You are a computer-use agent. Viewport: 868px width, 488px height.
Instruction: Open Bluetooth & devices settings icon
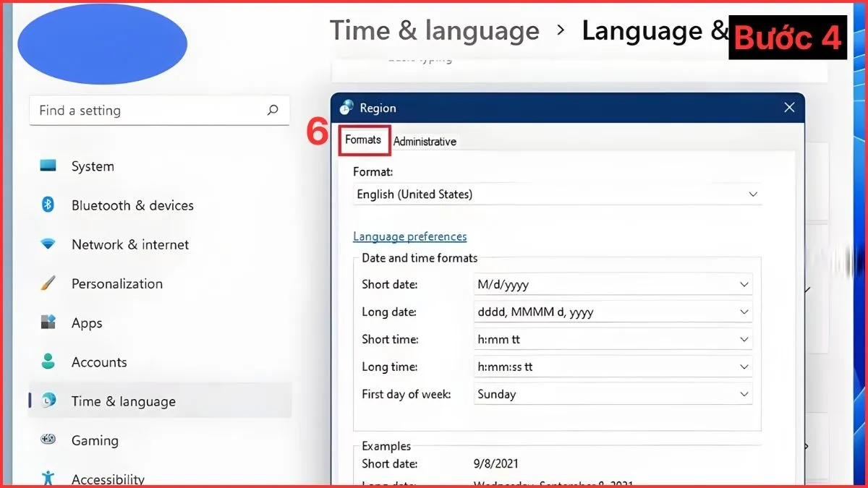[48, 205]
